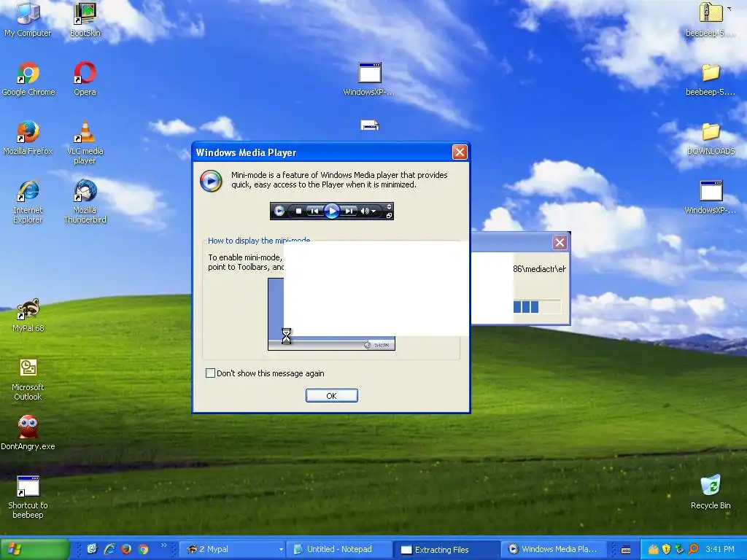Launch Internet Explorer from the Quick Launch bar

[109, 549]
